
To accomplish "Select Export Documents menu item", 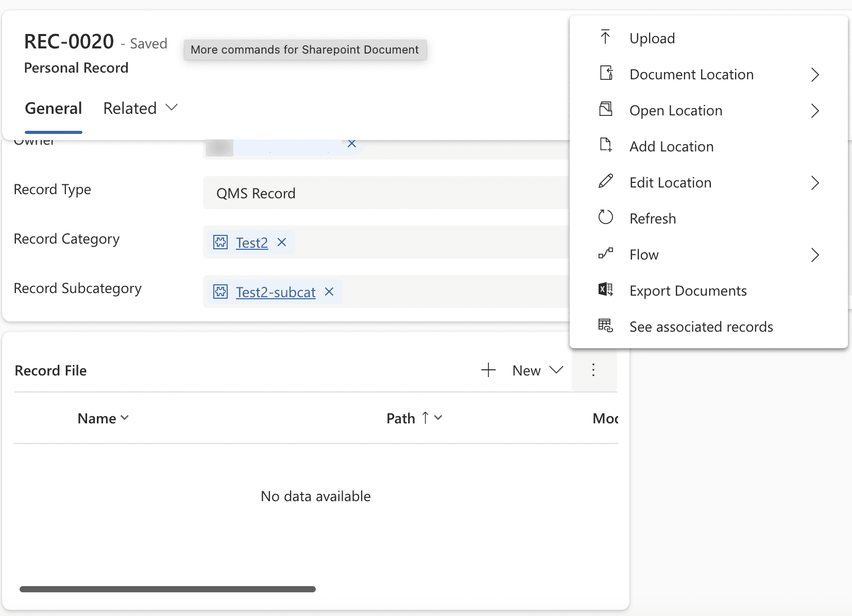I will click(x=709, y=290).
